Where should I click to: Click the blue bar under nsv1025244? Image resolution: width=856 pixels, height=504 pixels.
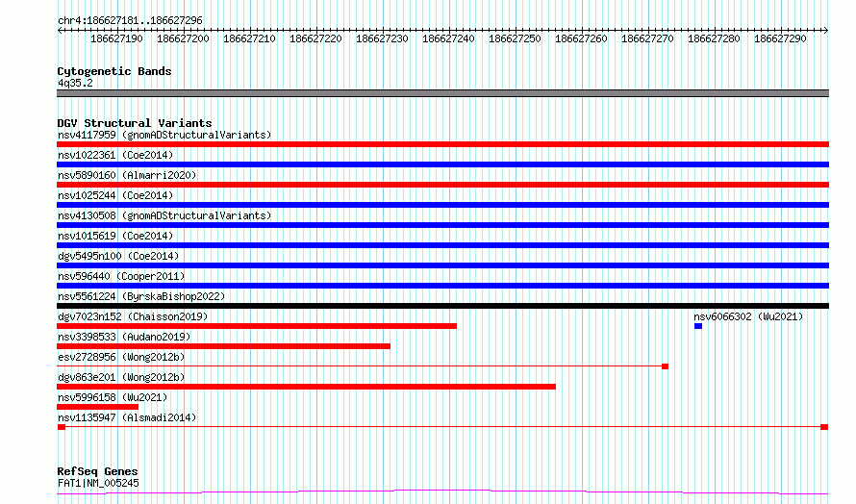tap(442, 205)
